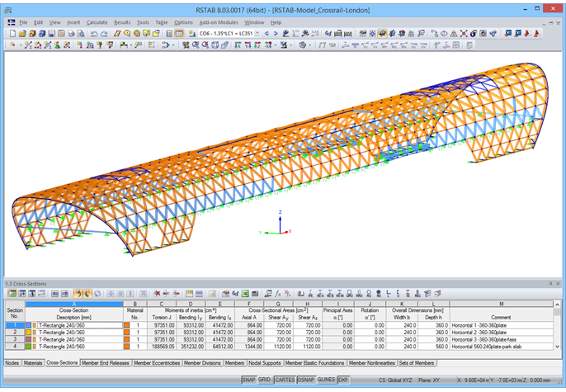Toggle GRID in the status bar

click(264, 380)
